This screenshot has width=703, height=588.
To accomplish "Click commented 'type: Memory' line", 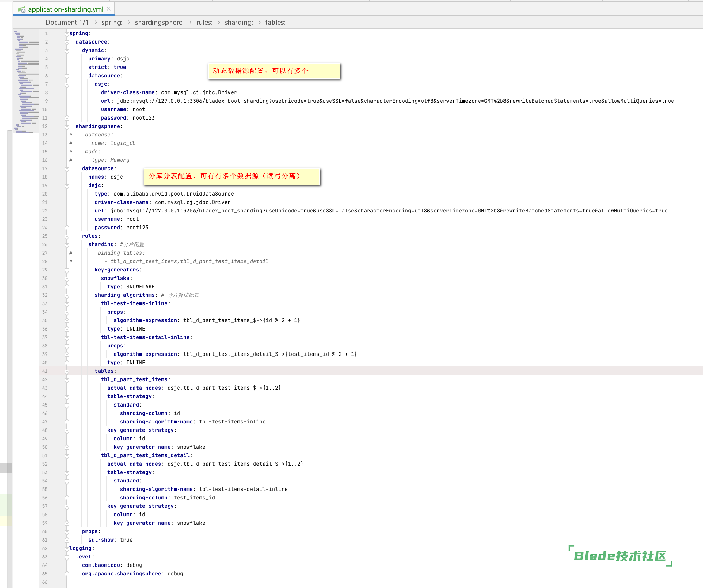I will pos(110,160).
